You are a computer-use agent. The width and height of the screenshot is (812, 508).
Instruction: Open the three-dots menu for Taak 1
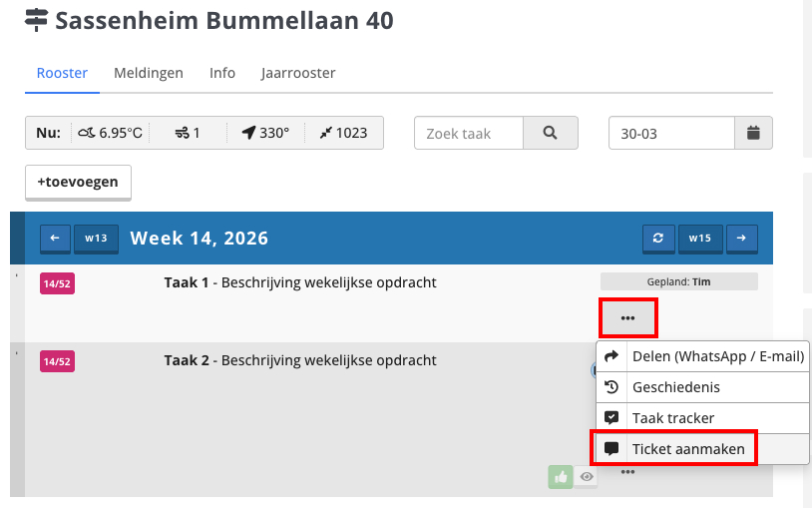coord(627,318)
